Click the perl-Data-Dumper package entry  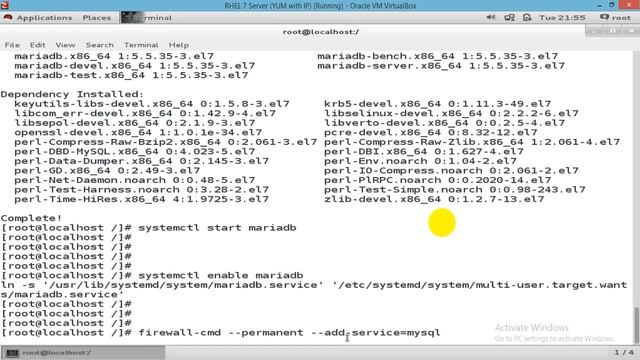point(142,161)
